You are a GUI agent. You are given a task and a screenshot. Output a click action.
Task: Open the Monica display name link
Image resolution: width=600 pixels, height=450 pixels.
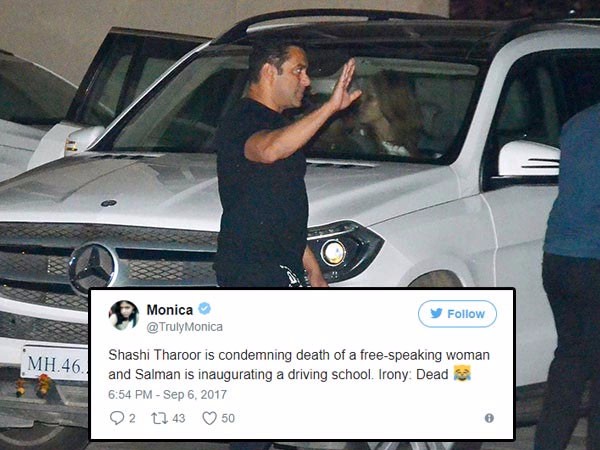point(170,310)
